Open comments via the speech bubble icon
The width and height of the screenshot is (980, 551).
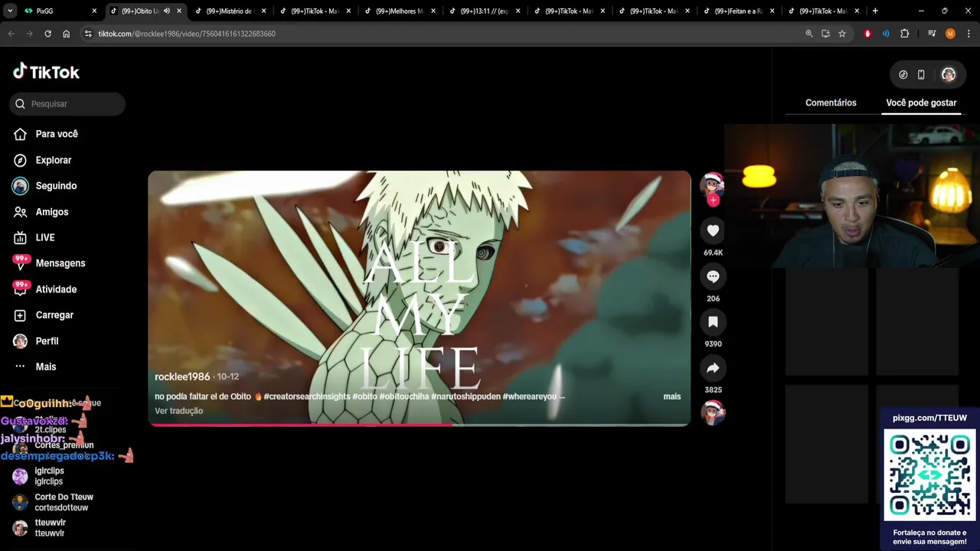point(713,276)
